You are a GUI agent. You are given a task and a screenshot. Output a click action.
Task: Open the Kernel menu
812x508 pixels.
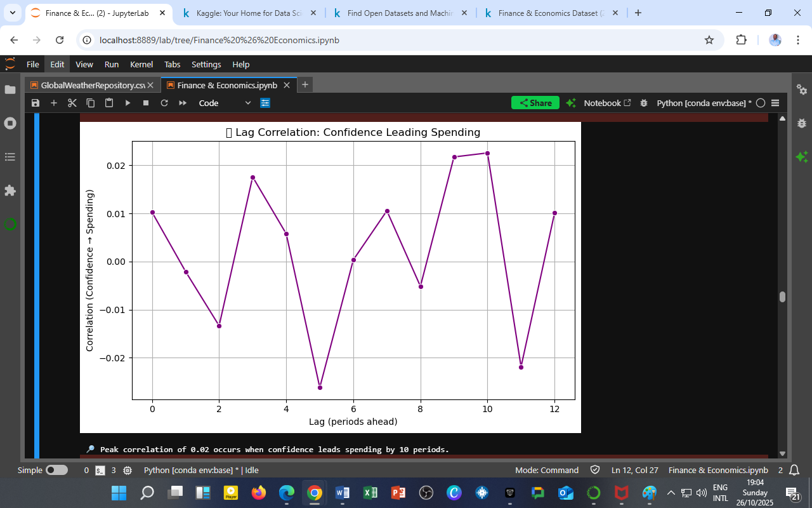[141, 64]
